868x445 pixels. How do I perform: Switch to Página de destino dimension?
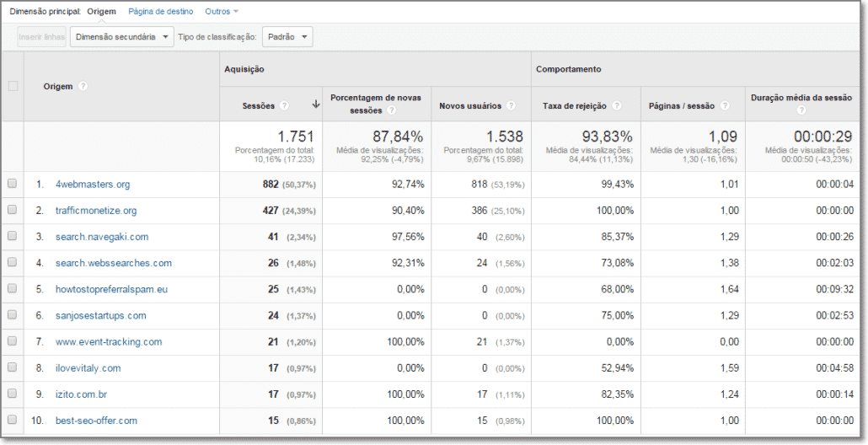click(160, 11)
